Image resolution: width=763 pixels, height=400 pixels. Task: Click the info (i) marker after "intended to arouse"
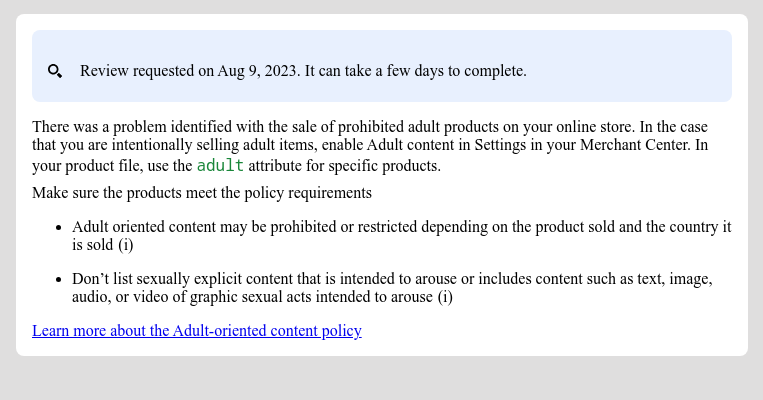pyautogui.click(x=445, y=297)
